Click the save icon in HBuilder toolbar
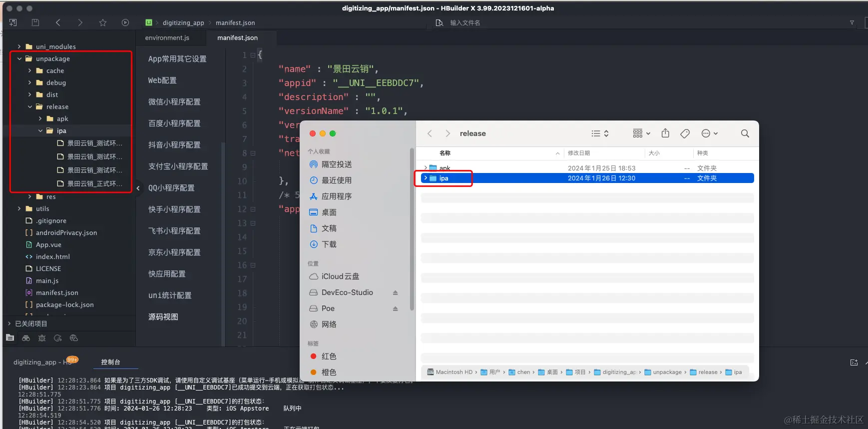Screen dimensions: 868x429 [35, 22]
